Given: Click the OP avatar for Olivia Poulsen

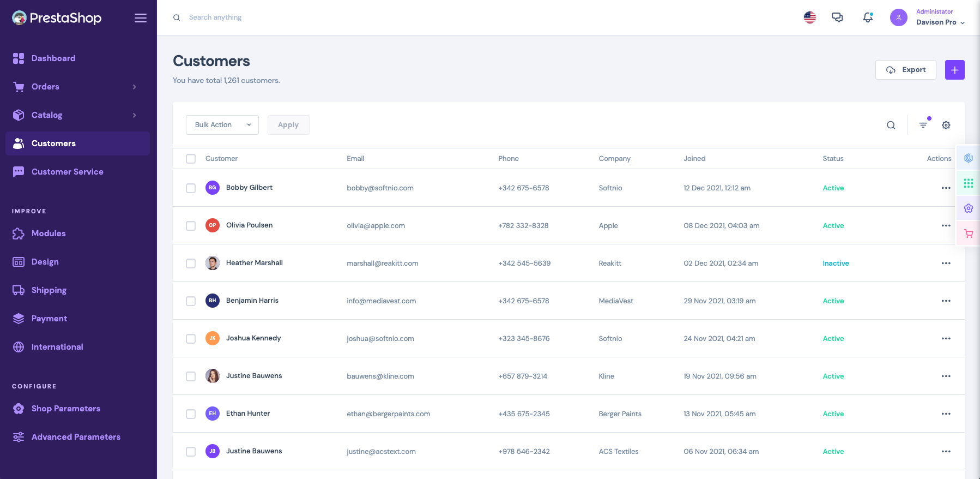Looking at the screenshot, I should (213, 225).
